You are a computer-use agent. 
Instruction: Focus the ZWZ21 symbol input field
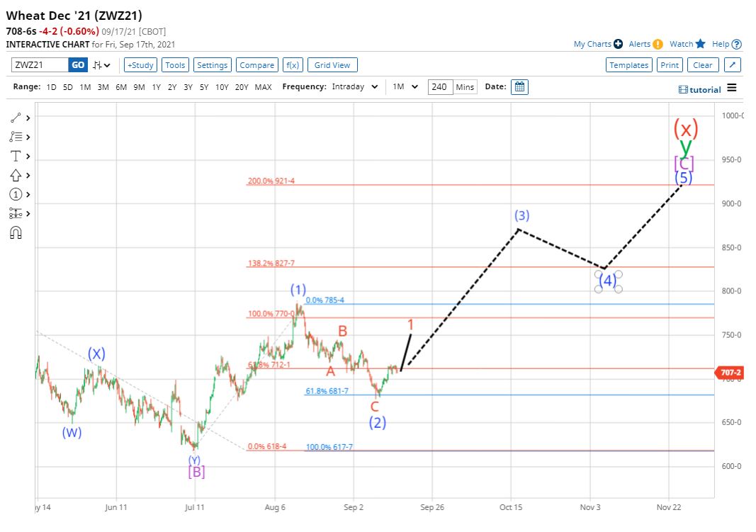point(40,65)
